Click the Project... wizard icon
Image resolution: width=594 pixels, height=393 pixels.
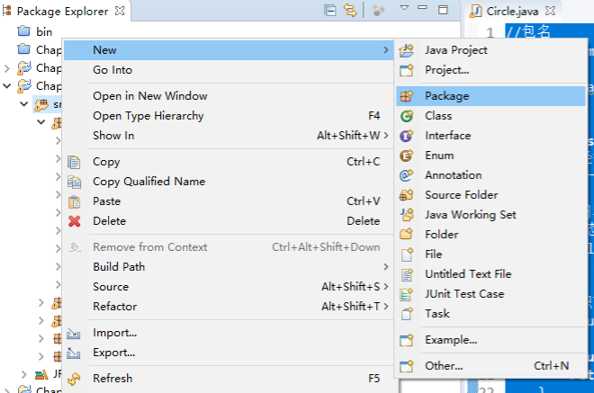[x=407, y=70]
